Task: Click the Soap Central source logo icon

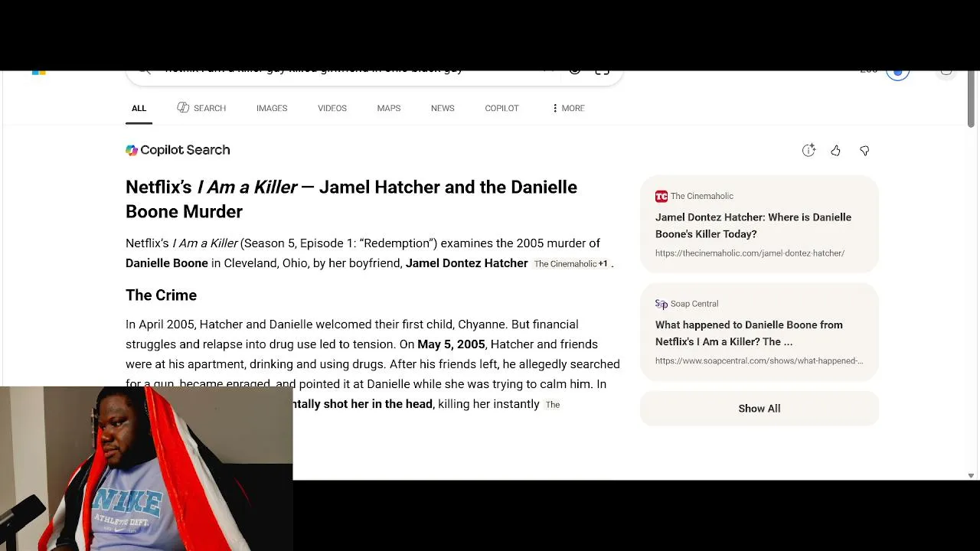Action: [661, 304]
